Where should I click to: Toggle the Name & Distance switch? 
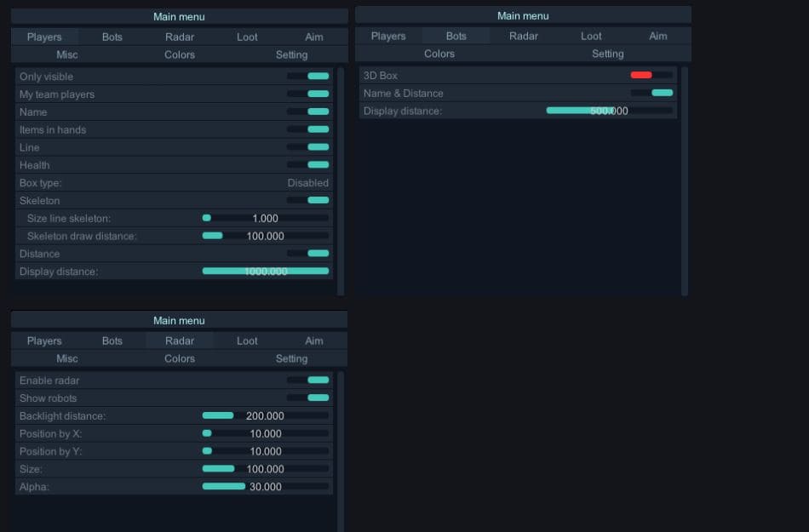[x=651, y=93]
